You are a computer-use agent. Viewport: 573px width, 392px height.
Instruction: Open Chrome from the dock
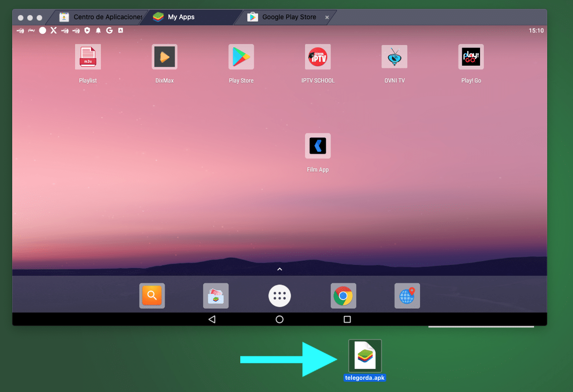tap(343, 295)
